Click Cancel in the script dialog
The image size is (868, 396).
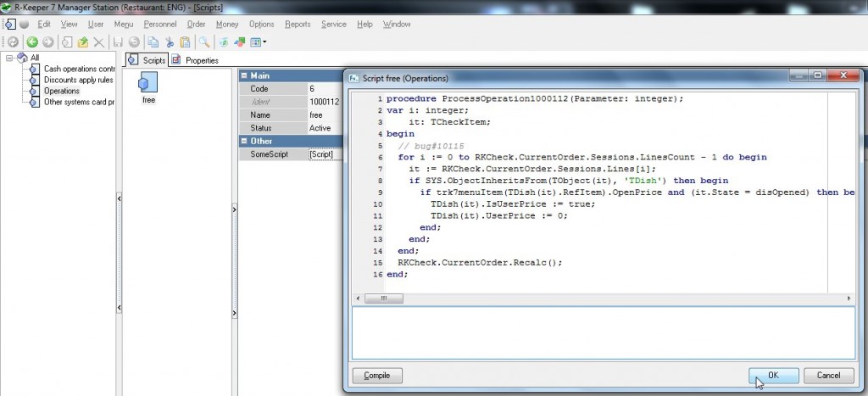[829, 375]
